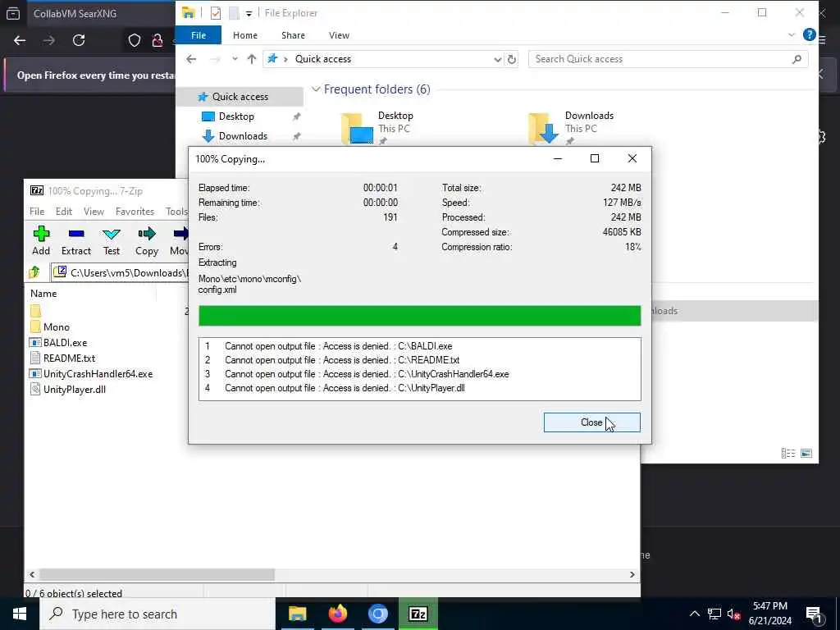The image size is (840, 630).
Task: Open the Chromium browser taskbar icon
Action: pos(377,614)
